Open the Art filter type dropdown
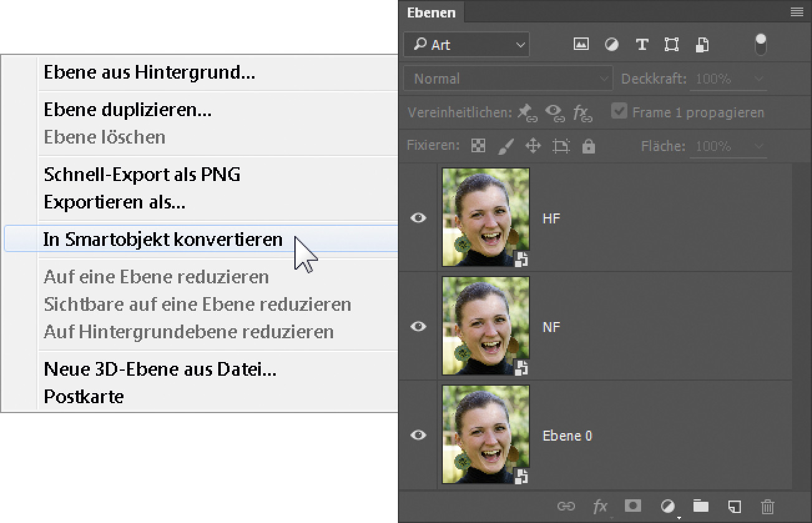812x523 pixels. [x=466, y=44]
